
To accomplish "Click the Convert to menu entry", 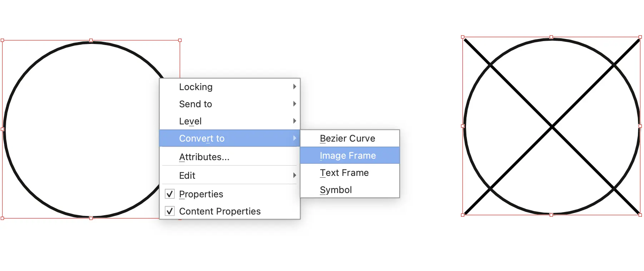I will click(202, 138).
